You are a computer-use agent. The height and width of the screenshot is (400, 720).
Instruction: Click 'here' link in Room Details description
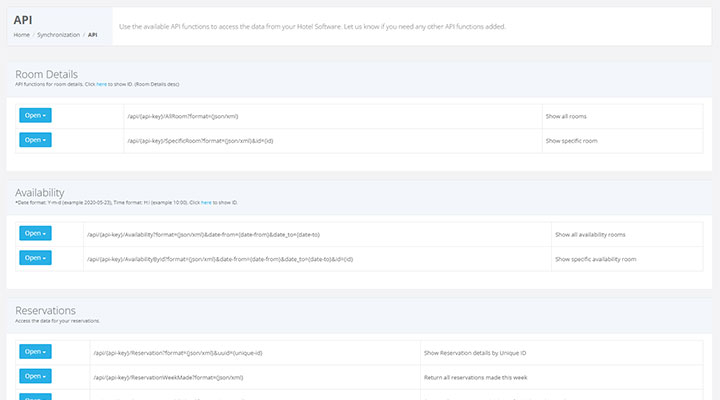click(x=101, y=84)
